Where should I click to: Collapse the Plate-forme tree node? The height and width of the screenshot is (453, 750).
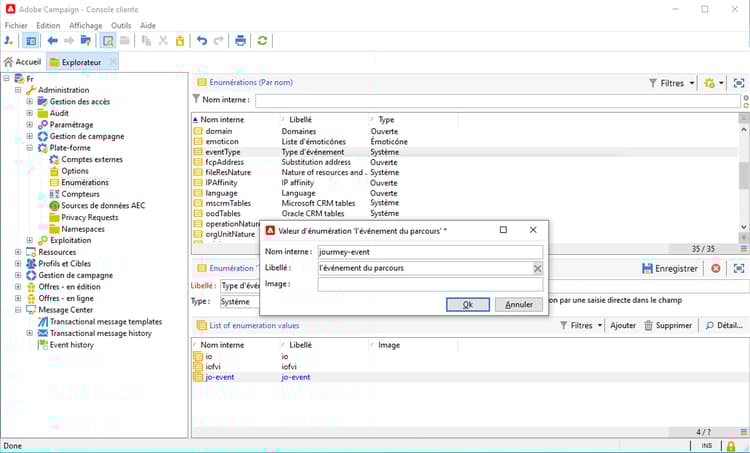pos(30,148)
